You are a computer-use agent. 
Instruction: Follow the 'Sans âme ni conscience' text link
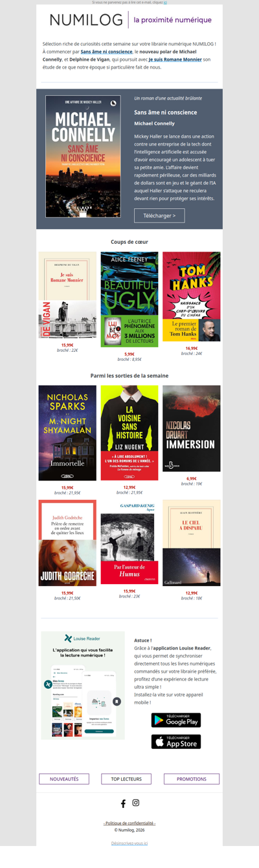(106, 51)
